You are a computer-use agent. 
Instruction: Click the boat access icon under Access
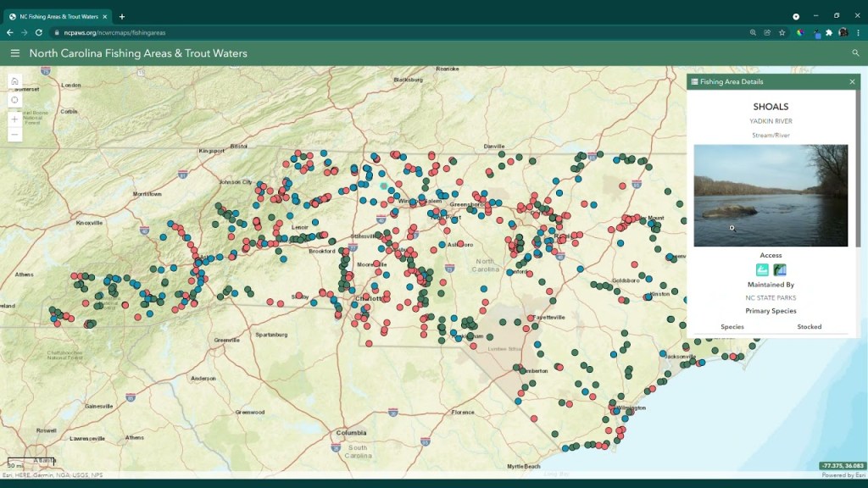coord(762,270)
